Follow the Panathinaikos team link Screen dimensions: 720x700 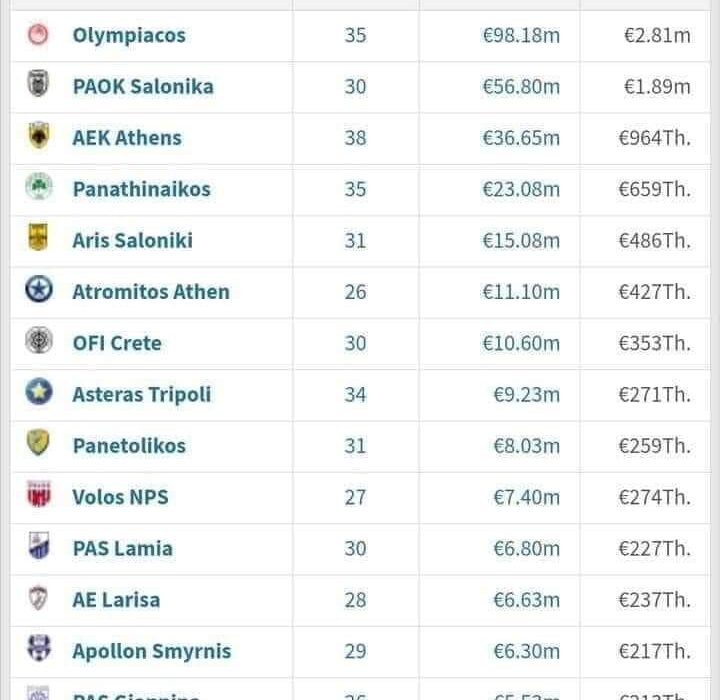click(141, 188)
